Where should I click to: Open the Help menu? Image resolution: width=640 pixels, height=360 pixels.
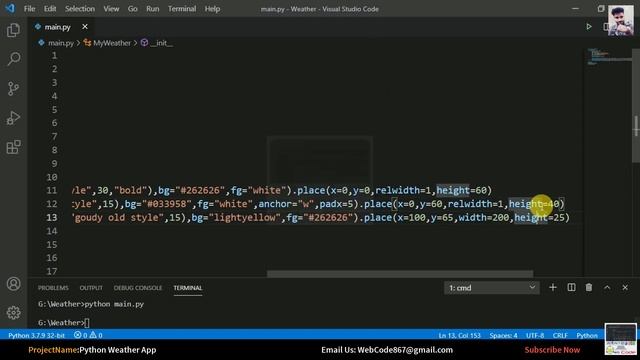212,9
